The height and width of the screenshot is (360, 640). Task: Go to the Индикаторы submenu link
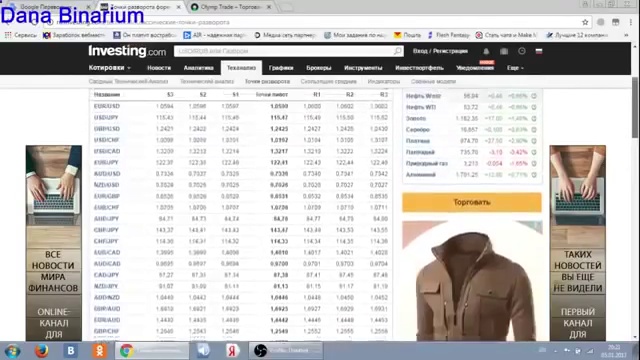(x=384, y=82)
